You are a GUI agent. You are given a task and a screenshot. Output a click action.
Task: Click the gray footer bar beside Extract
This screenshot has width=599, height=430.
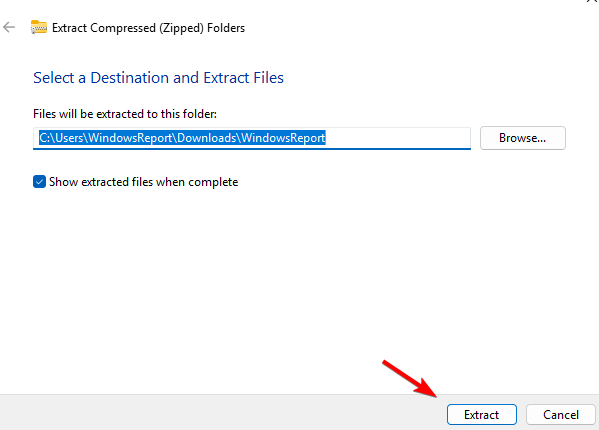pos(222,412)
